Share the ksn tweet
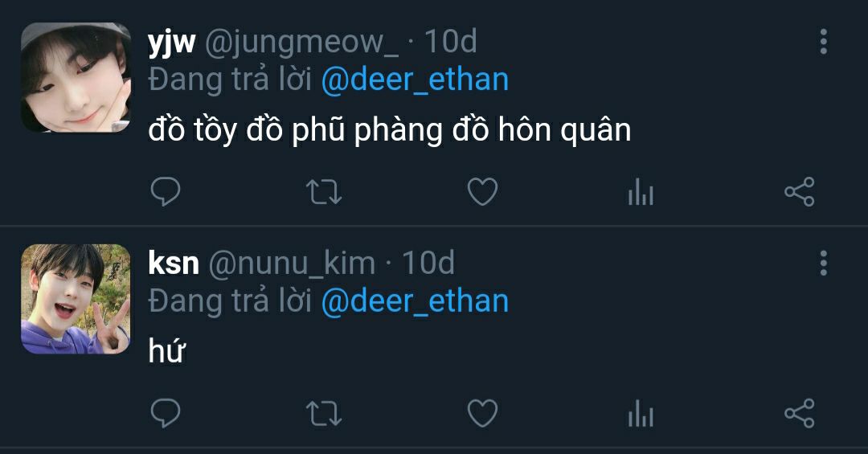 click(800, 414)
